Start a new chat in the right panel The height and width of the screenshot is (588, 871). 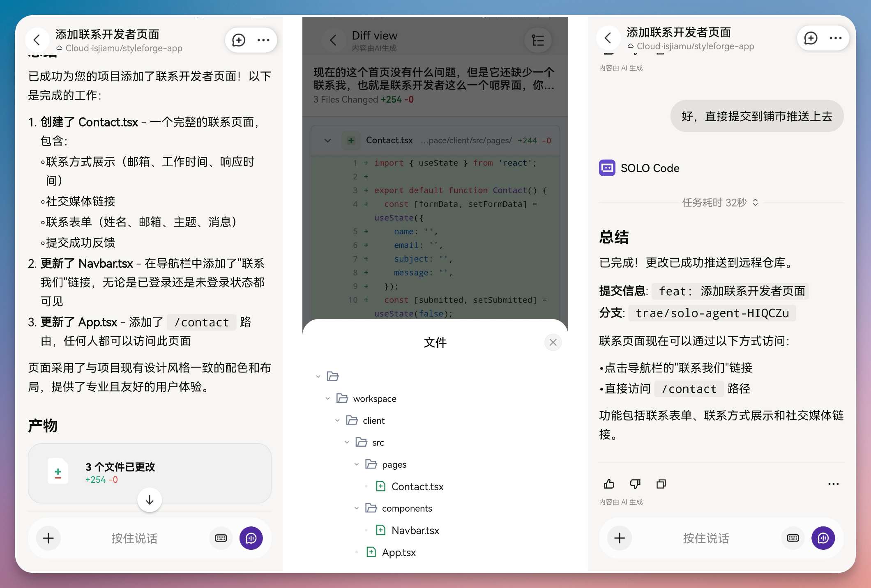[x=811, y=38]
